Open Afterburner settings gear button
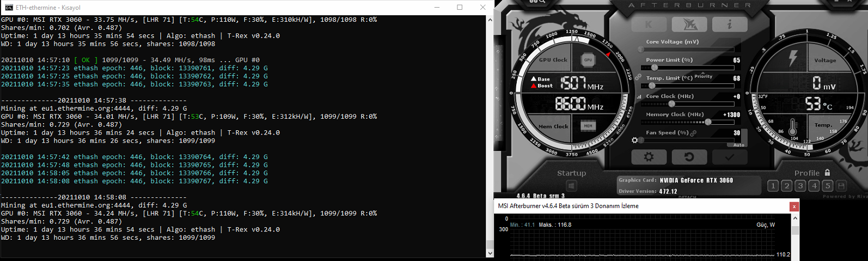868x261 pixels. [648, 157]
